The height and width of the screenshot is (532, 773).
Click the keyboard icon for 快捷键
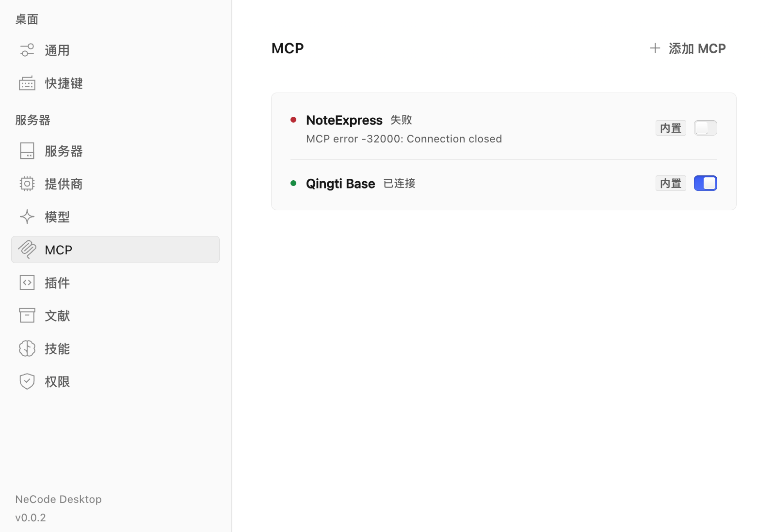(27, 83)
